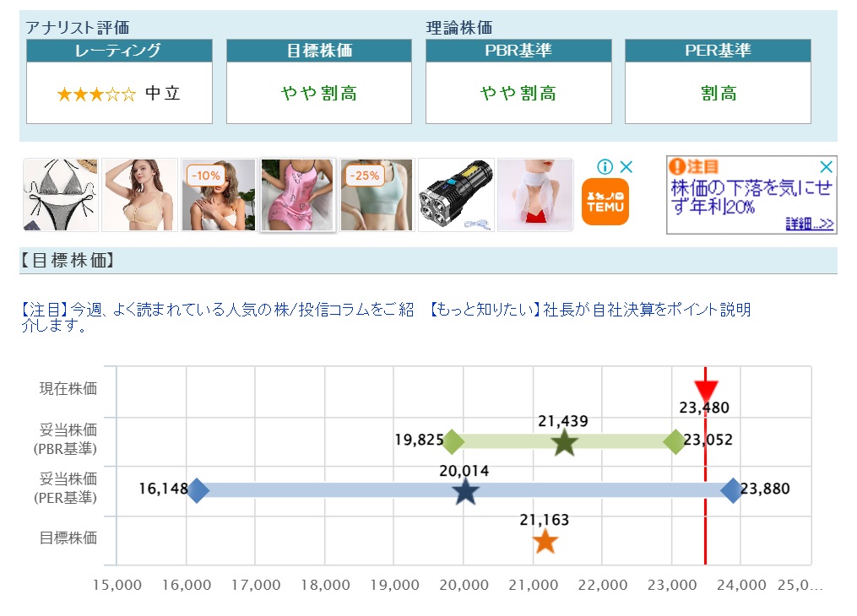The image size is (857, 616).
Task: Click the 24,000 x-axis tick label
Action: (x=741, y=585)
